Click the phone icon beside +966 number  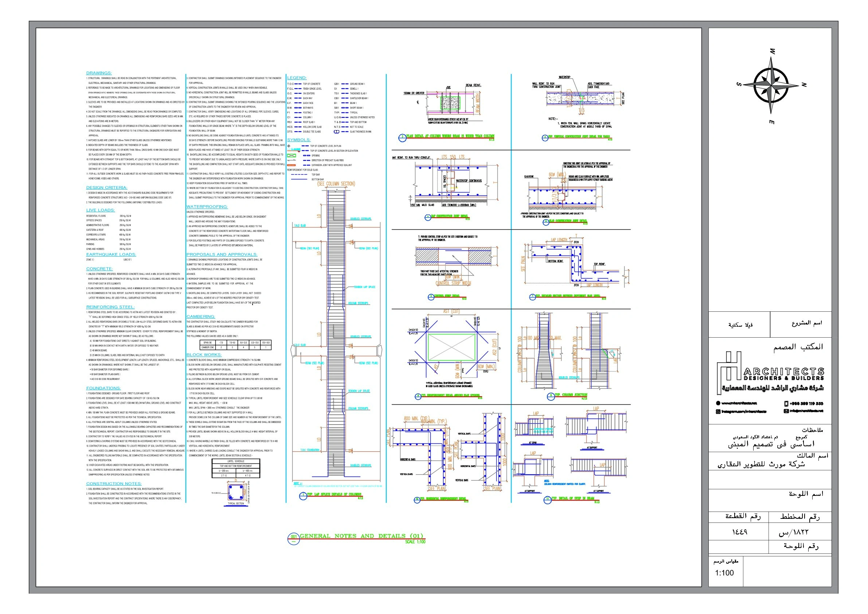[x=786, y=404]
